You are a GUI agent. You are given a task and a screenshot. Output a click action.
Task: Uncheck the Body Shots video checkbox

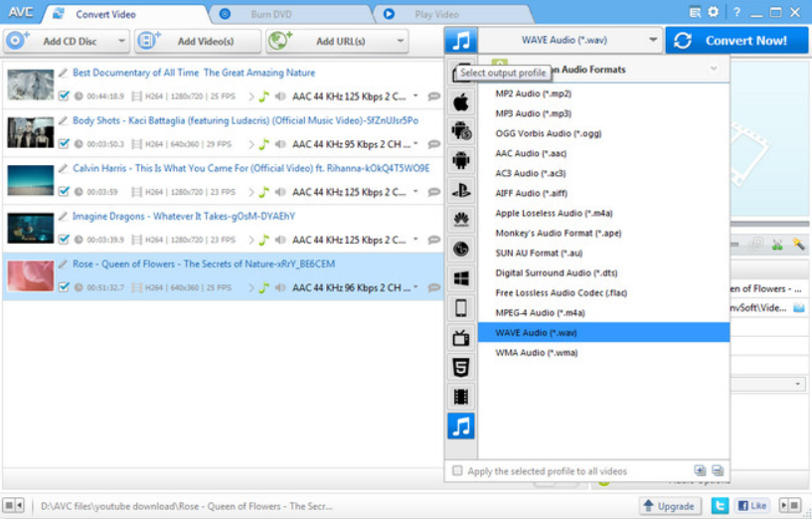pyautogui.click(x=64, y=143)
